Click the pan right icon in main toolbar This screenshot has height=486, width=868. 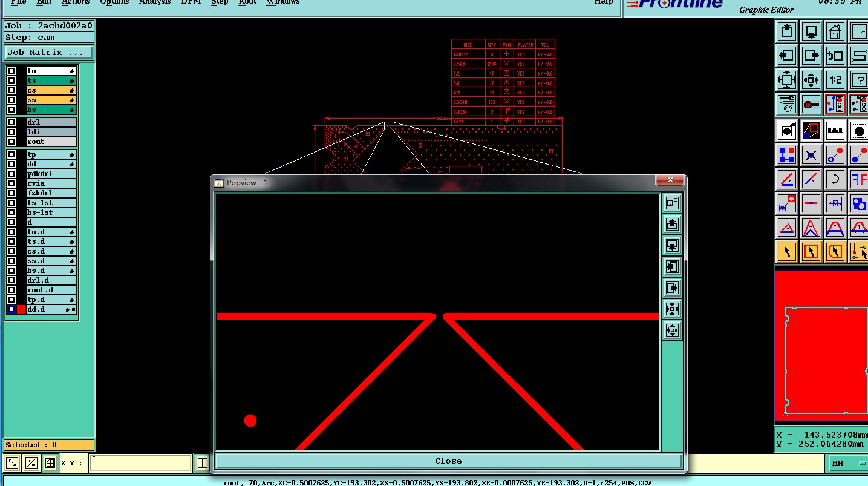pyautogui.click(x=811, y=56)
